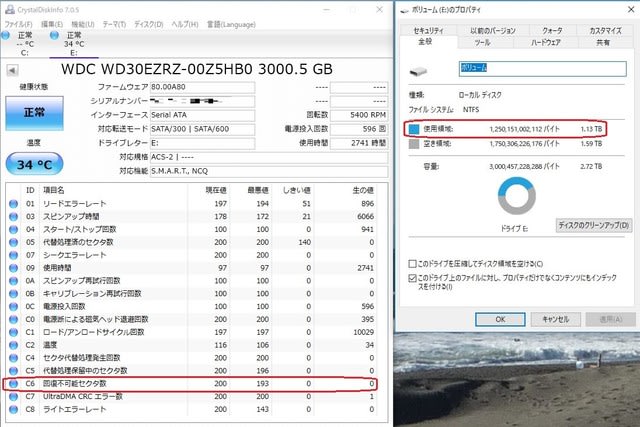Screen dimensions: 640x427
Task: Switch to the ハードウェア tab
Action: coord(545,42)
